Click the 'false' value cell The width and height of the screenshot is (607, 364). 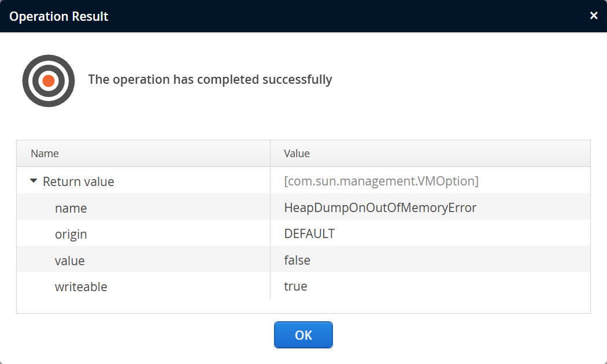[x=297, y=261]
